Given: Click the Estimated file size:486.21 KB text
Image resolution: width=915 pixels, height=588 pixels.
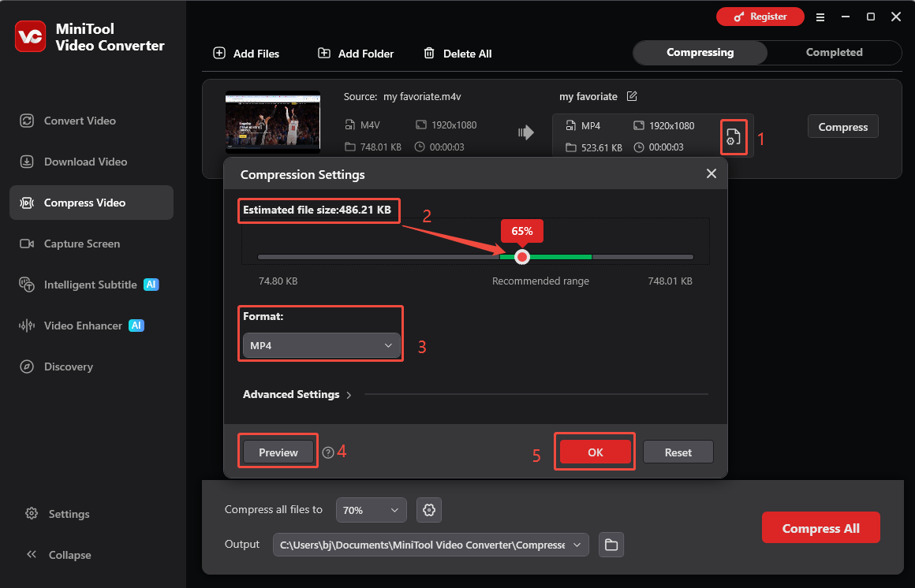Looking at the screenshot, I should pyautogui.click(x=317, y=210).
